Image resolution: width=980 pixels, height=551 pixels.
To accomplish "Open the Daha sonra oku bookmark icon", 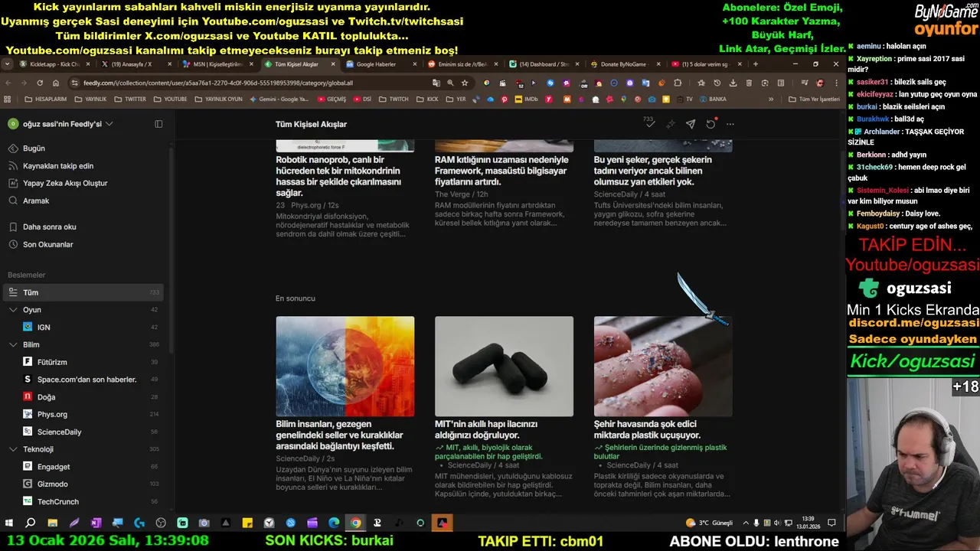I will coord(13,227).
